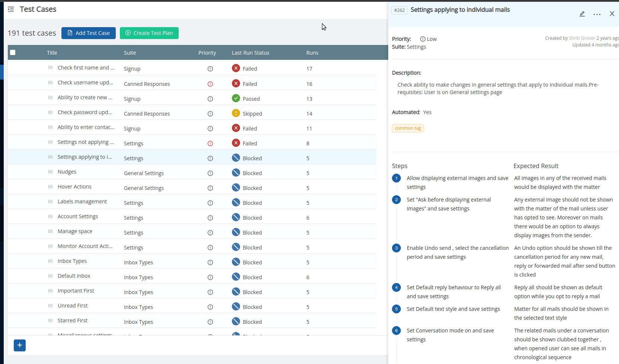Click Blocked status icon for Nudges row
Image resolution: width=619 pixels, height=364 pixels.
[236, 173]
